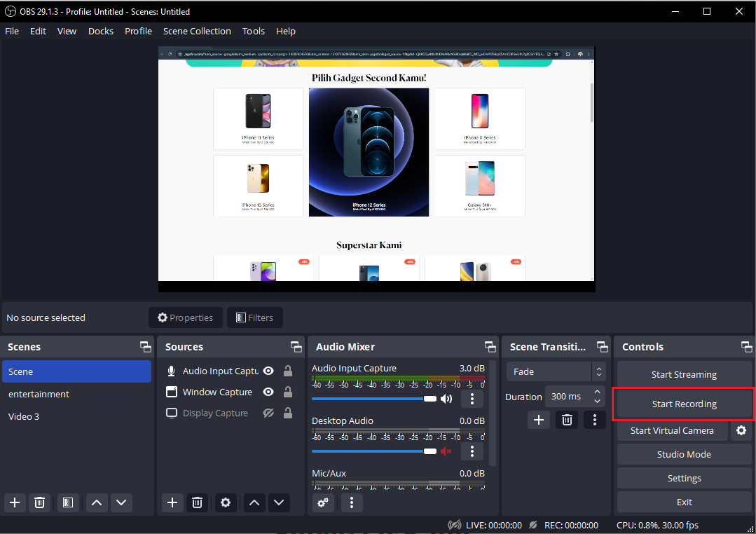Unmute Desktop Audio speaker icon
Image resolution: width=756 pixels, height=534 pixels.
[x=446, y=451]
